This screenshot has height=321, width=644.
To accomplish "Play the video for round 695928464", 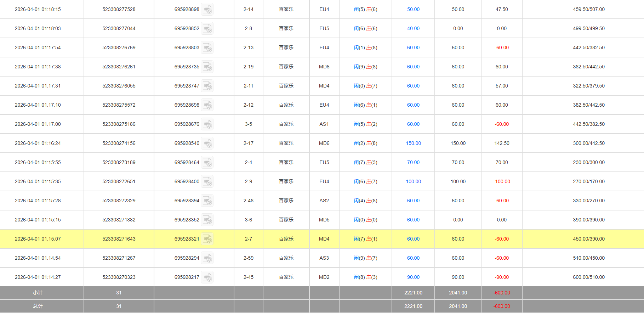I will 207,163.
